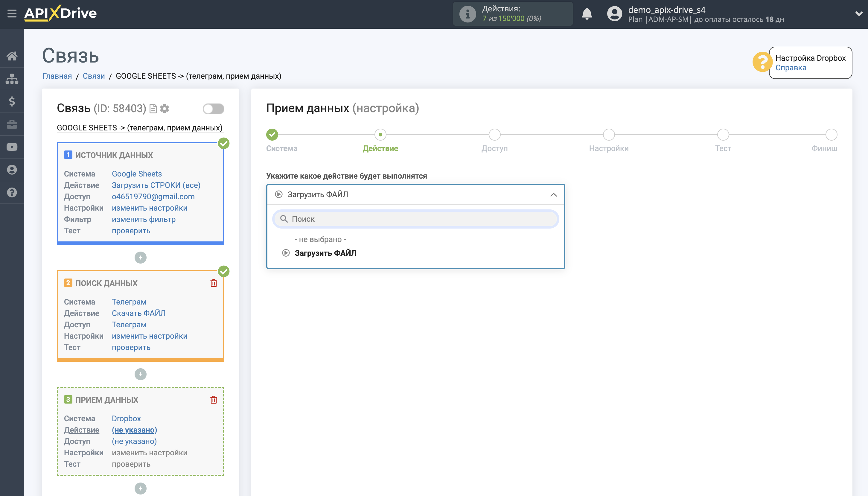Choose 'Загрузить ФАЙЛ' from dropdown list
Screen dimensions: 868x496
[x=325, y=253]
